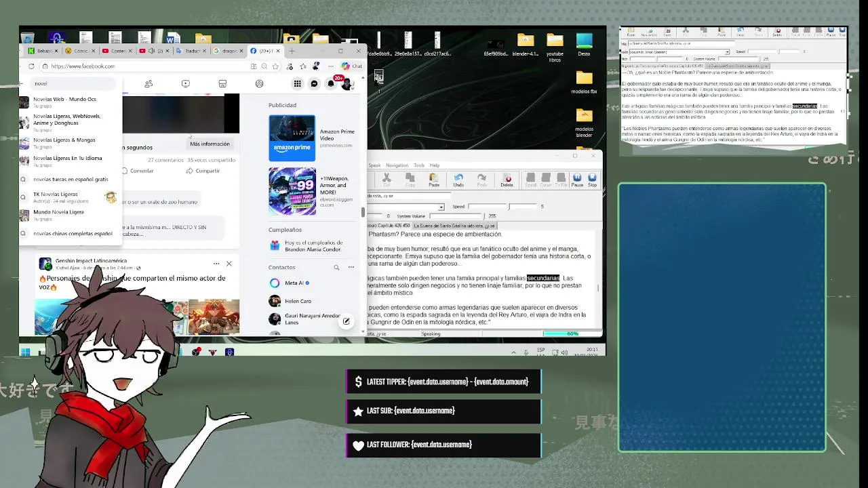
Task: Open the voice dropdown in the reader window
Action: pyautogui.click(x=441, y=207)
